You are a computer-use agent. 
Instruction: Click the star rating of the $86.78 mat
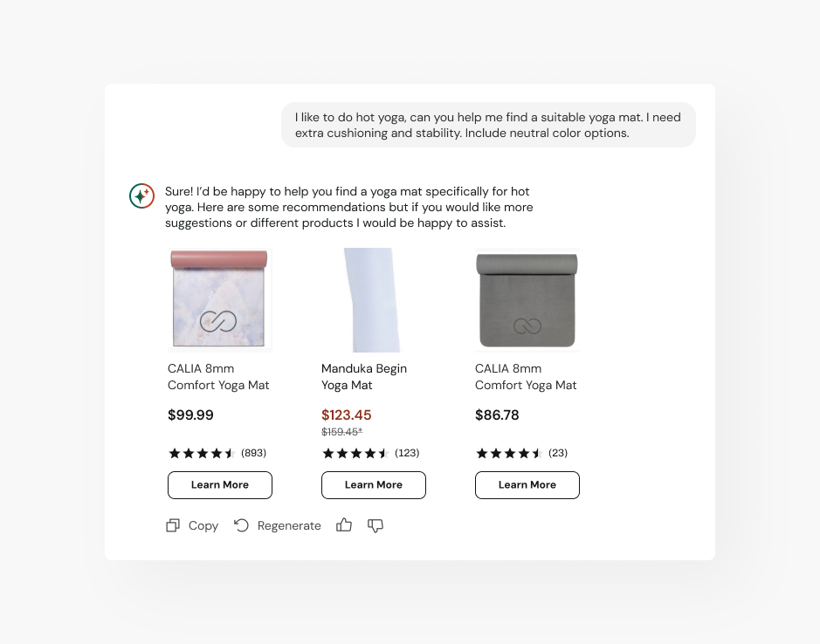pos(509,453)
